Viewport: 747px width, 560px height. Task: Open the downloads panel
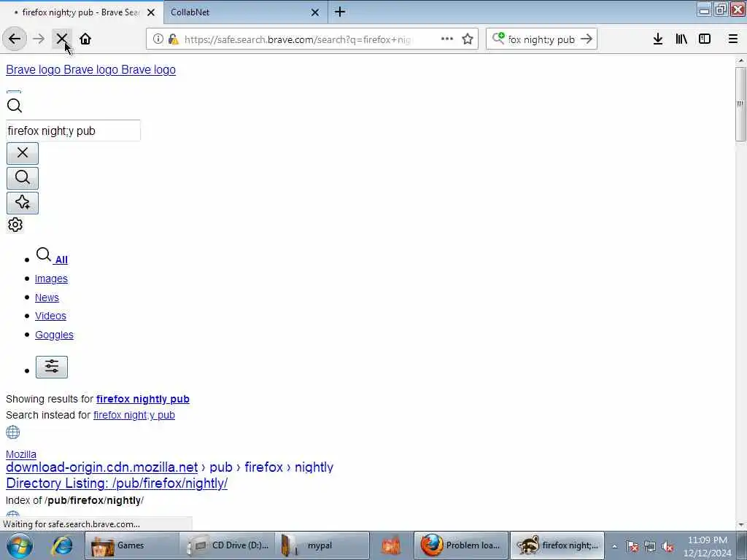click(658, 39)
